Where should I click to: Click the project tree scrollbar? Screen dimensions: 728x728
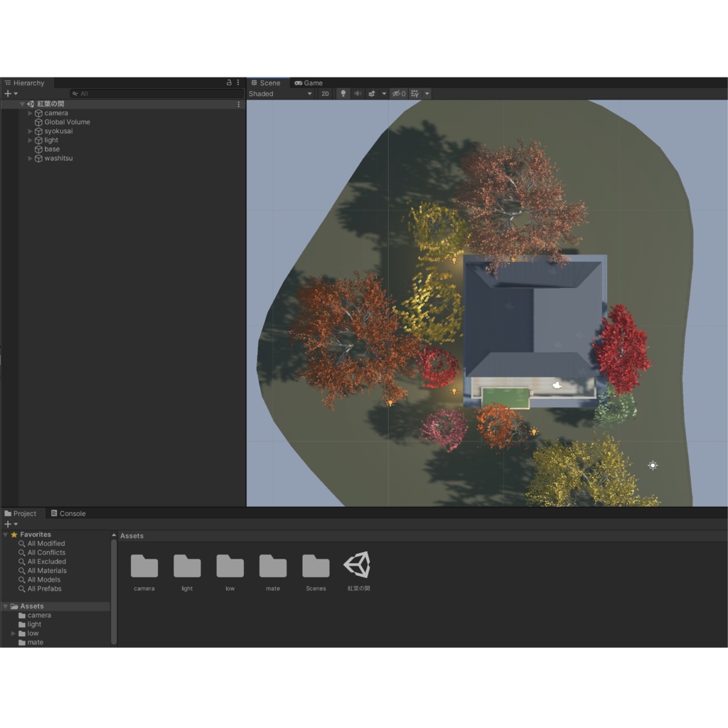click(x=114, y=591)
